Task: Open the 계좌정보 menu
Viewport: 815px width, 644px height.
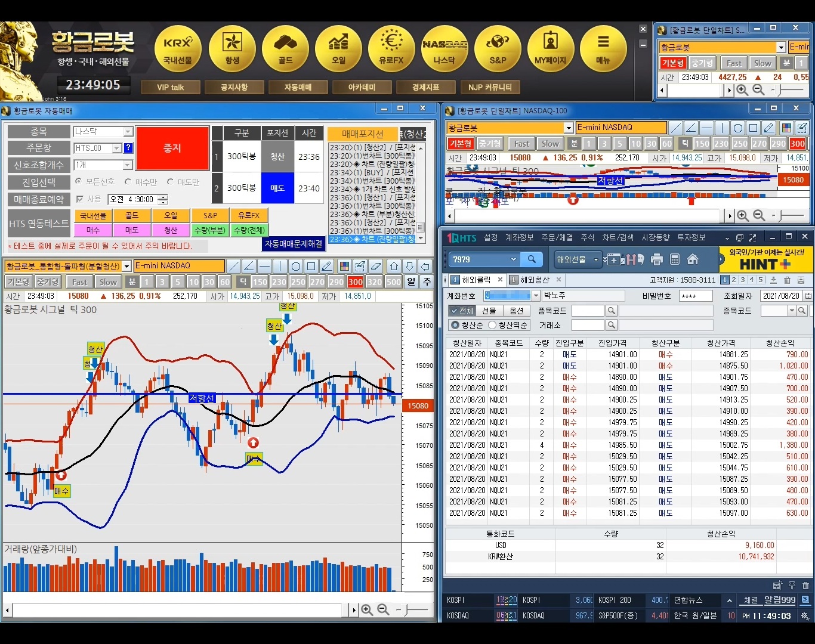Action: coord(519,237)
